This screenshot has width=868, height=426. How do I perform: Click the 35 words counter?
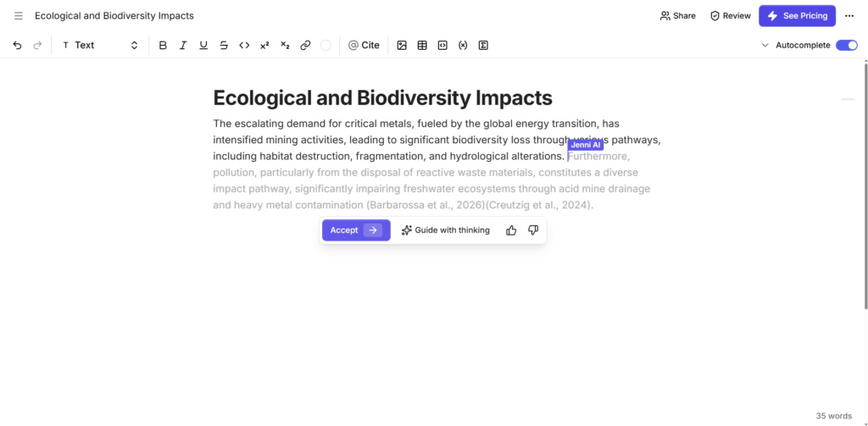pos(834,416)
